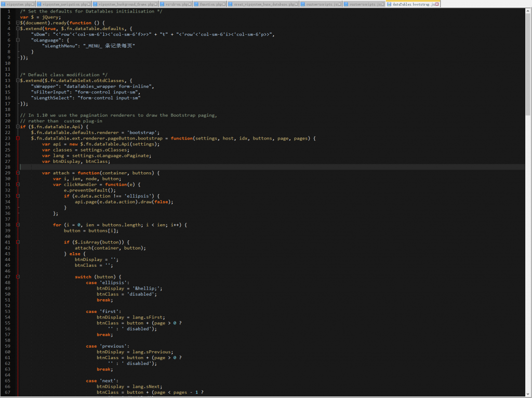Click the attach(container, button) call

click(x=110, y=248)
